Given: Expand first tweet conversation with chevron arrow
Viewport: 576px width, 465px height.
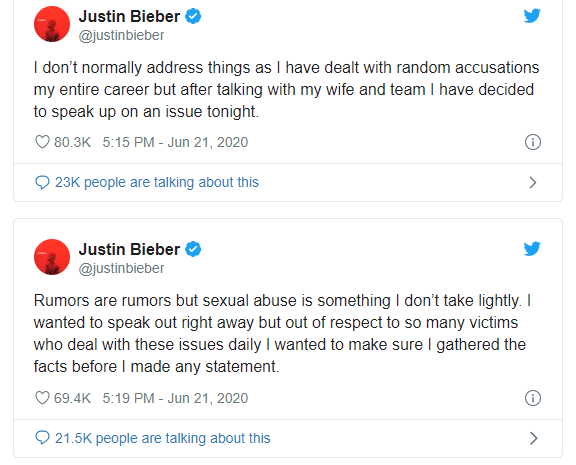Looking at the screenshot, I should click(x=533, y=182).
